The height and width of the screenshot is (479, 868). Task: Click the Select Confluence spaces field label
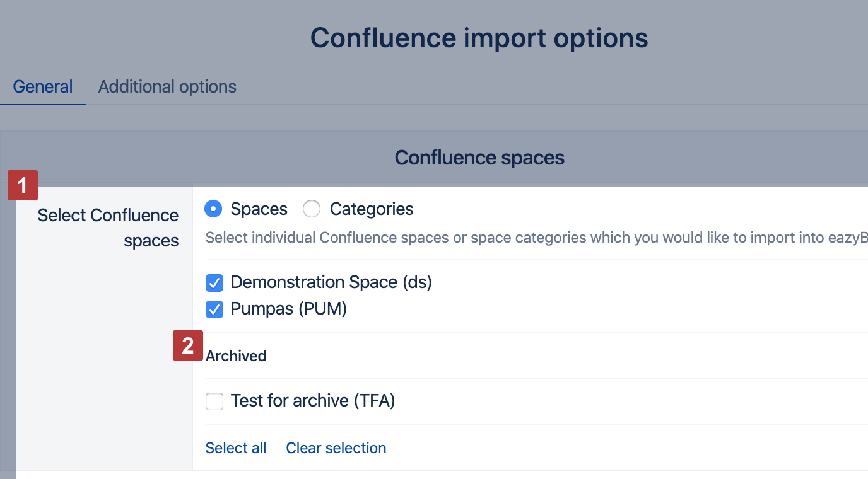[108, 228]
